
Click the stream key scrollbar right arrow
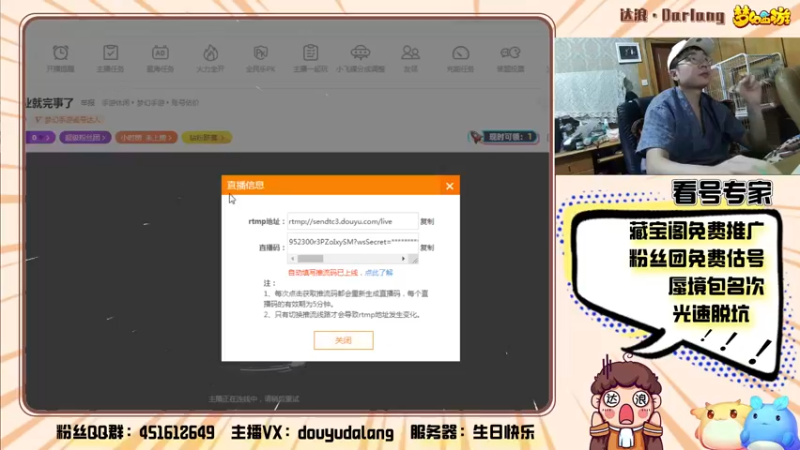pyautogui.click(x=403, y=259)
